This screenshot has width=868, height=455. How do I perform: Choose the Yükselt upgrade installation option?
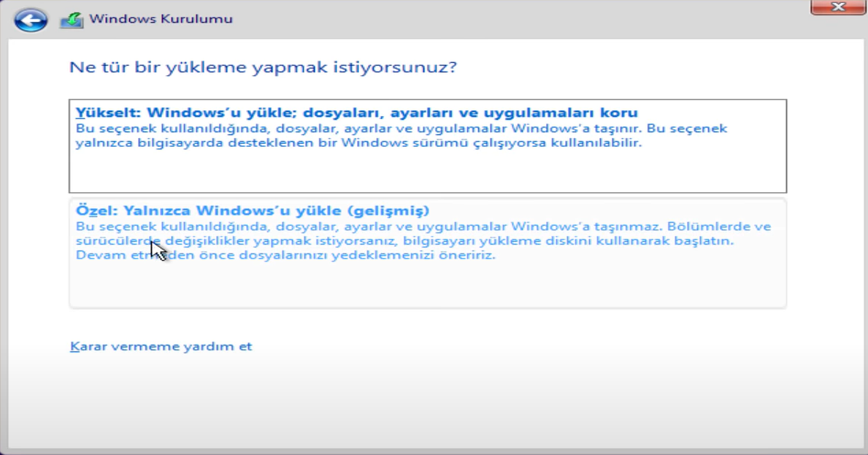(x=427, y=146)
